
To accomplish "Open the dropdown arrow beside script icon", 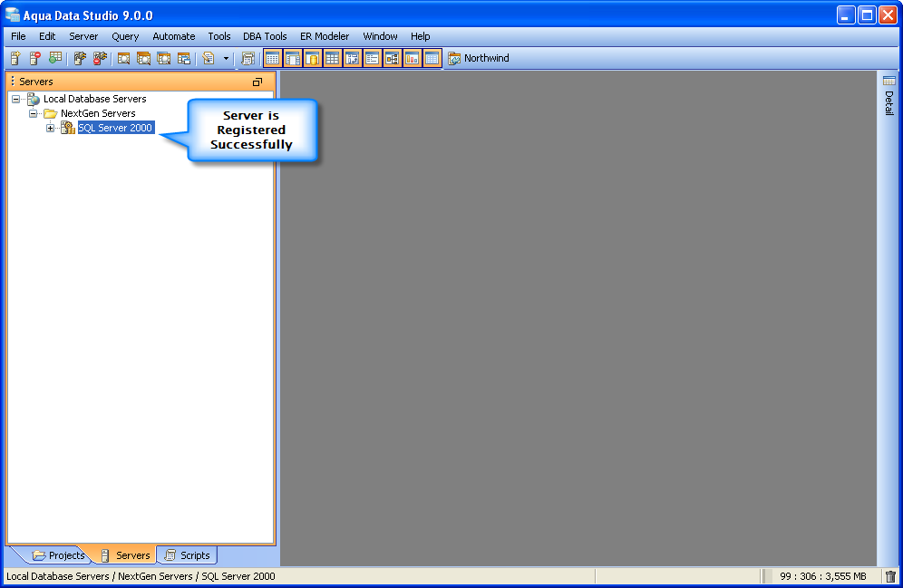I will [226, 58].
